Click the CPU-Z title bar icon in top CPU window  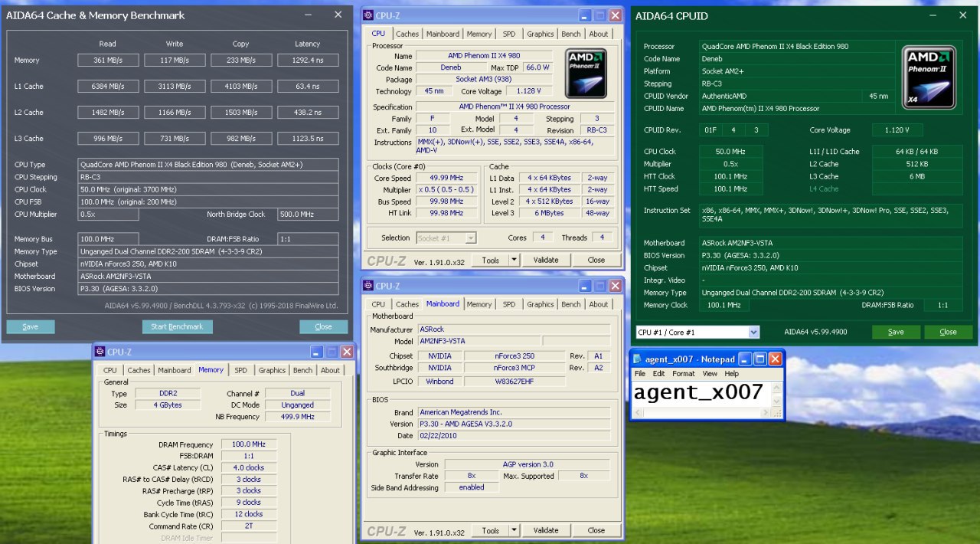tap(368, 15)
